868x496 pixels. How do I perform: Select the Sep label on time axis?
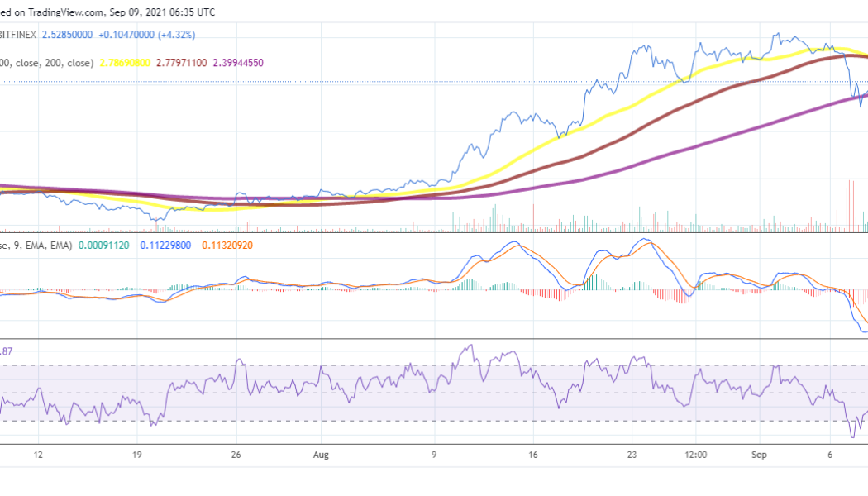pyautogui.click(x=759, y=455)
